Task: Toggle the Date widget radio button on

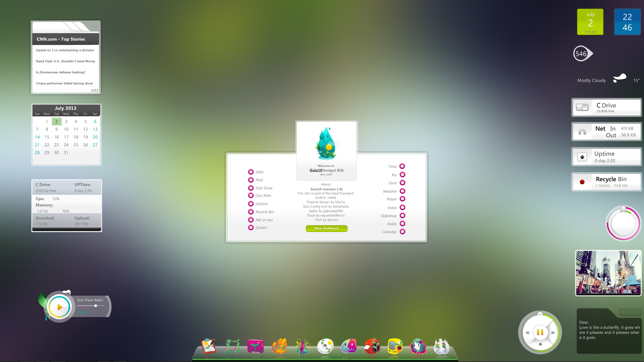Action: [x=251, y=172]
